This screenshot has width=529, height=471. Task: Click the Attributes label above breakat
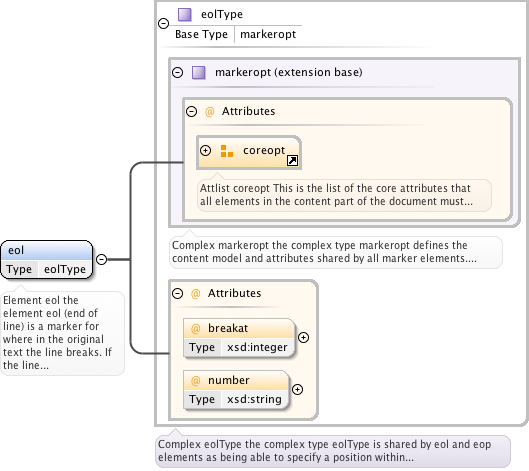tap(234, 293)
